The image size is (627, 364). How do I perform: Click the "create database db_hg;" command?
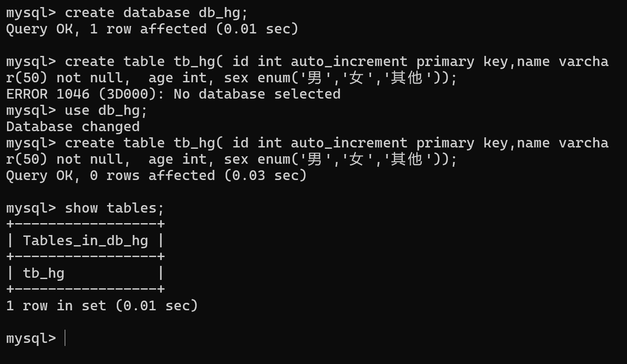[156, 12]
